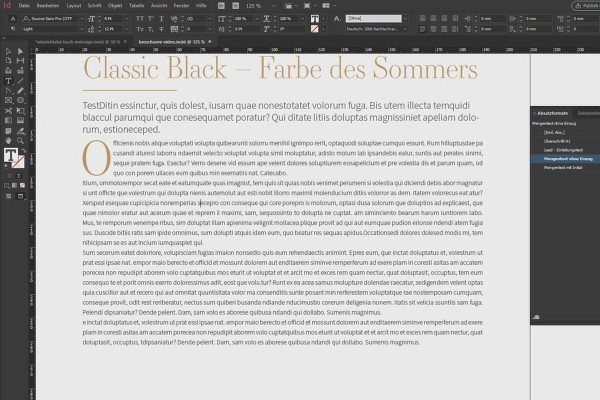Select the Absatzformate panel tab

[553, 113]
